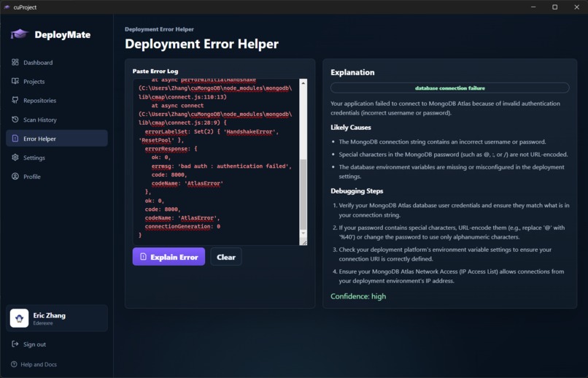Click the 'Likely Causes' heading

coord(351,127)
